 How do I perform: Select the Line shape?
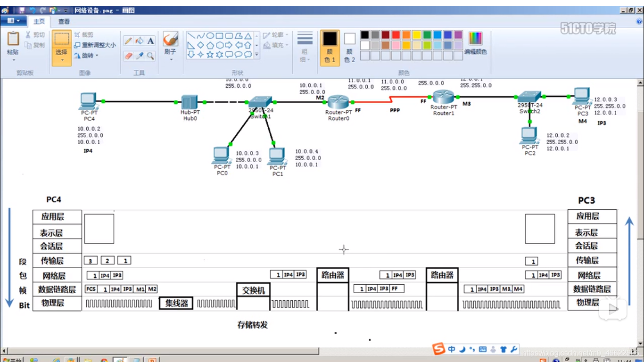click(x=191, y=36)
